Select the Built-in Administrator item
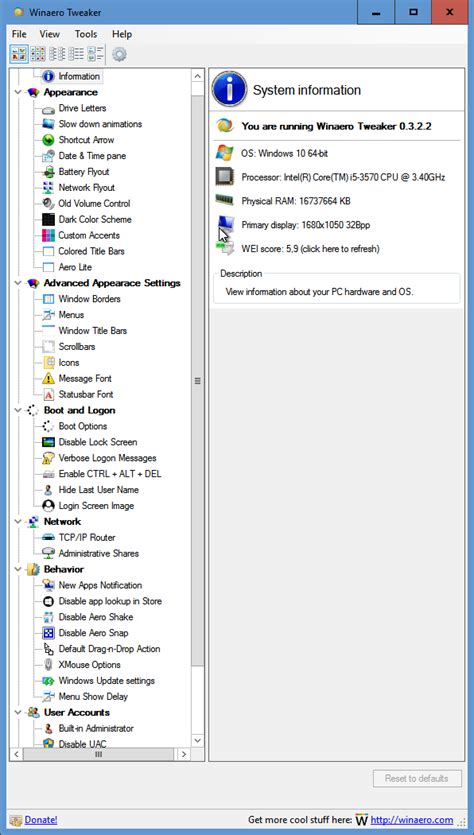 96,728
